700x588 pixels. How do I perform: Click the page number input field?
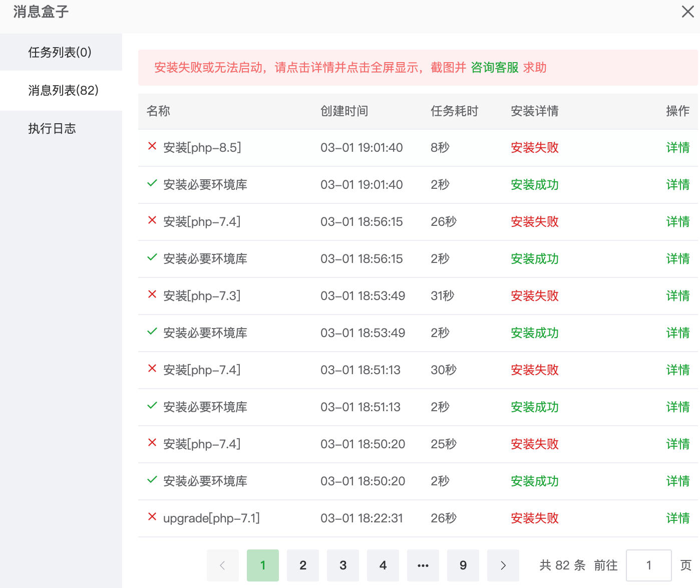pos(649,565)
